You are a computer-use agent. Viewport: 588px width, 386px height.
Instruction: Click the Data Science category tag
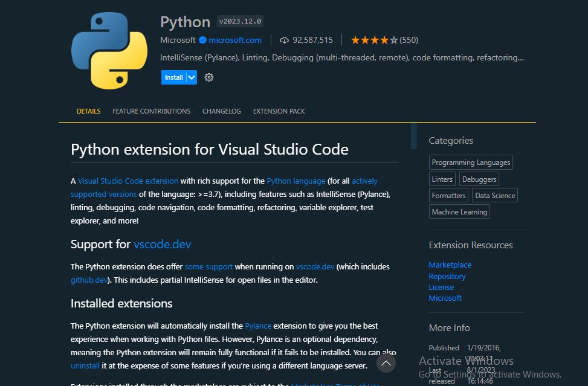coord(495,195)
